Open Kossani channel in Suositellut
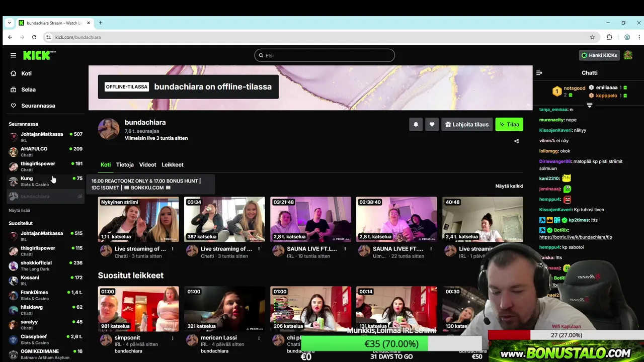Viewport: 644px width, 362px height. tap(45, 280)
